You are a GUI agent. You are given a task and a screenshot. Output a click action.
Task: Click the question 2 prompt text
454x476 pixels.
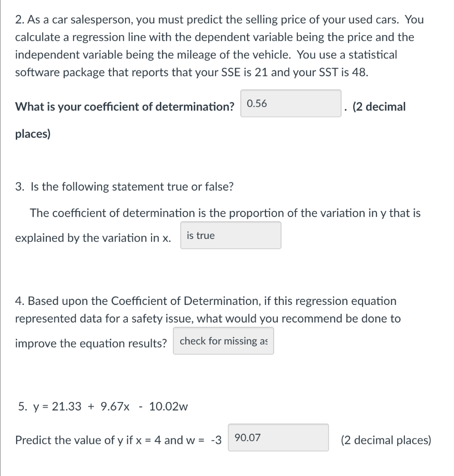pos(218,20)
